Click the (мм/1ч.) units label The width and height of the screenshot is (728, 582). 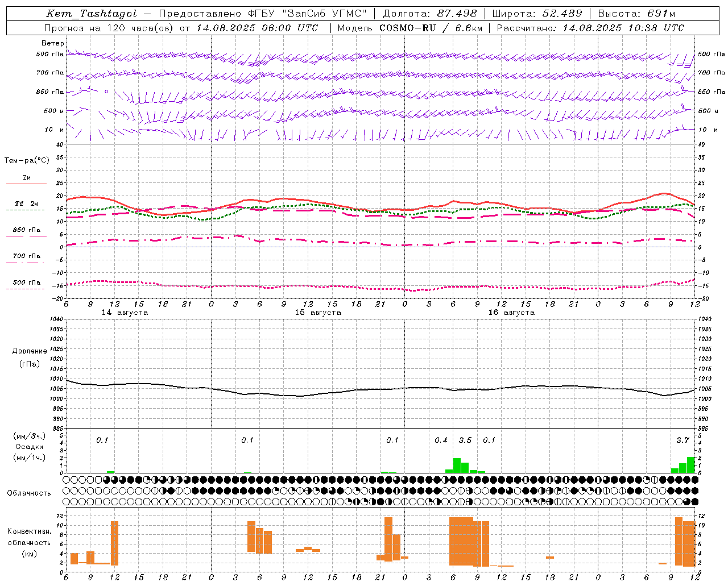click(29, 458)
